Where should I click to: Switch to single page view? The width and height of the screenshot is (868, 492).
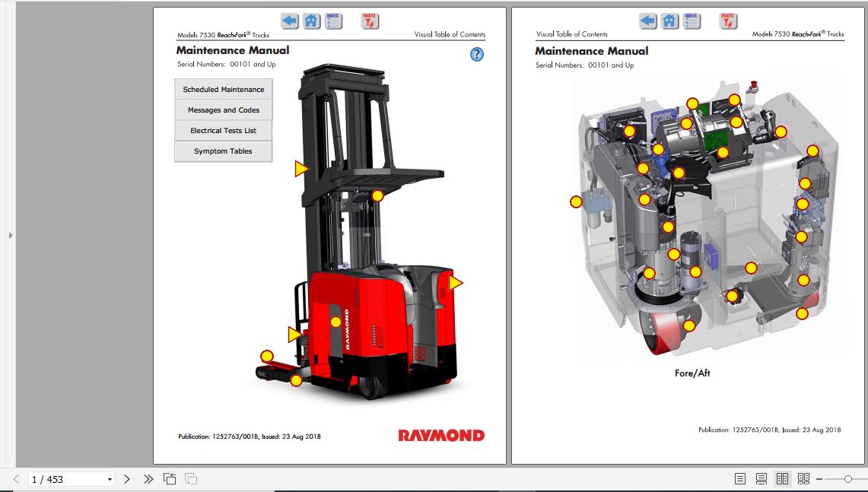(x=740, y=479)
